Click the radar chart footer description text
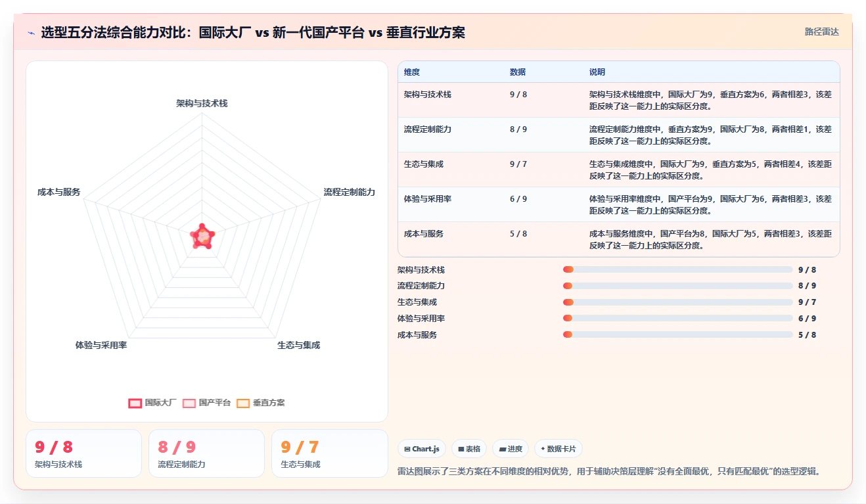Screen dimensions: 866x504 (x=609, y=471)
